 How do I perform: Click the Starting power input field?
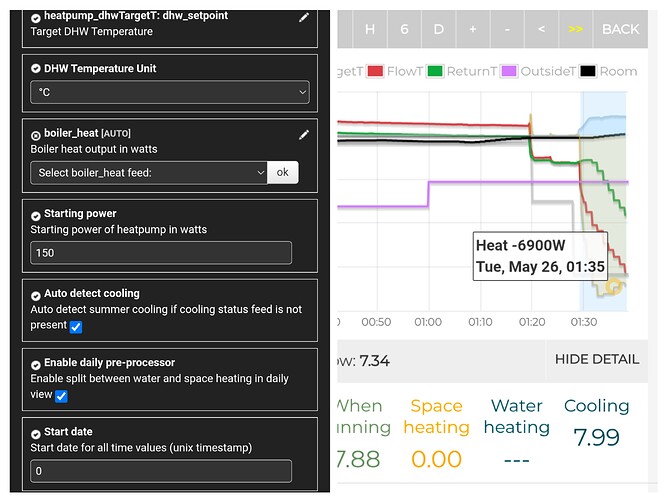161,253
